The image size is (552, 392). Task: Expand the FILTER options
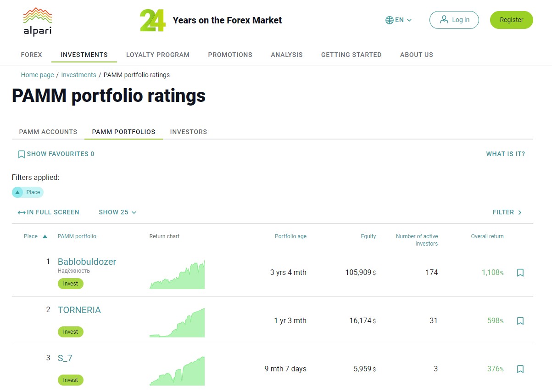pyautogui.click(x=503, y=212)
